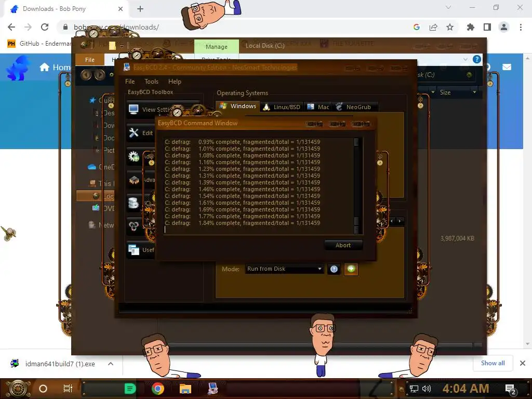Open the File menu in EasyBCD

pos(129,82)
